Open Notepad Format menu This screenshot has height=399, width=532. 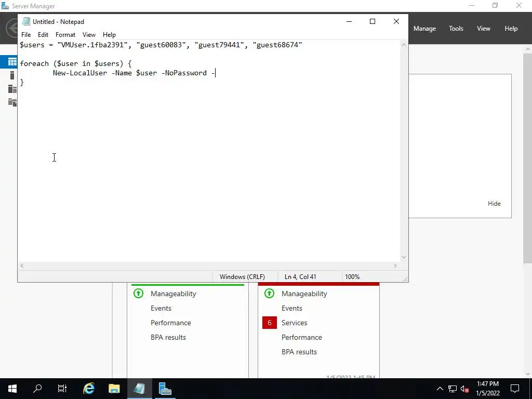[x=65, y=35]
